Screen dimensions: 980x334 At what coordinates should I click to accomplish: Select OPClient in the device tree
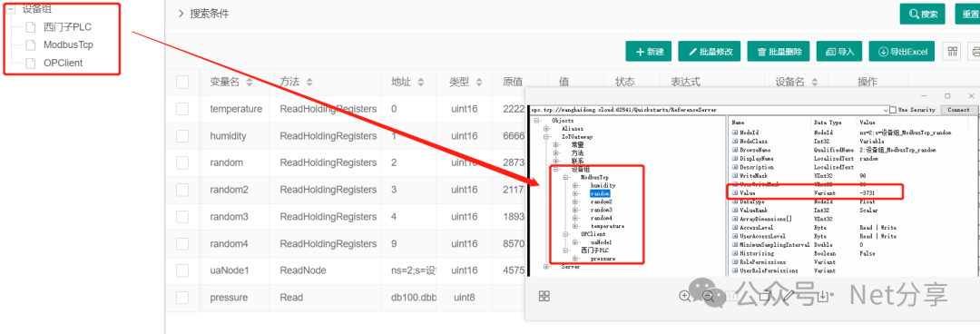(64, 63)
